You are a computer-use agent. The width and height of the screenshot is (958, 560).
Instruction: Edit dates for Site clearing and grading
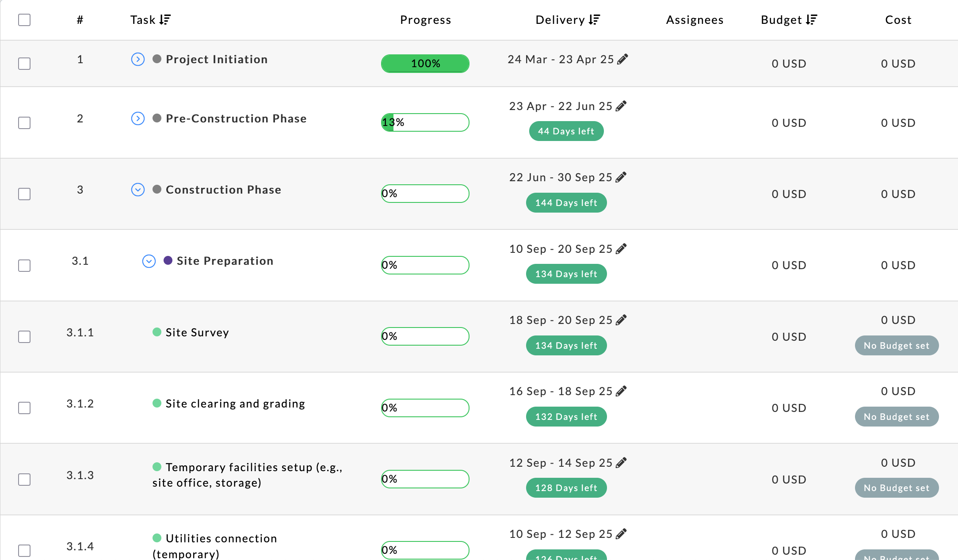pos(621,391)
